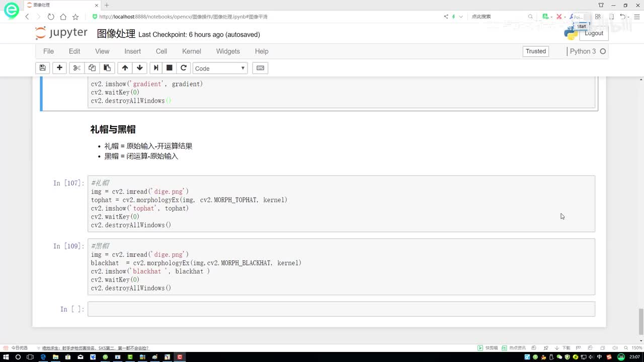This screenshot has height=362, width=644.
Task: Click the browser address bar URL
Action: [x=183, y=17]
